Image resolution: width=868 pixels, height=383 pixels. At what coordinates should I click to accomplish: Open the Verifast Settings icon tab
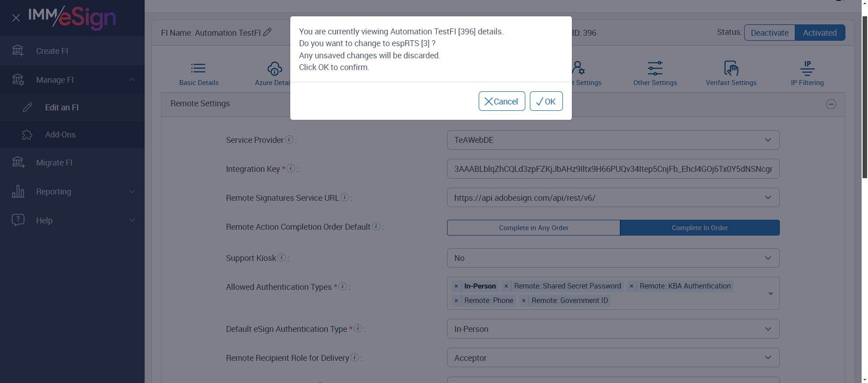[x=731, y=69]
